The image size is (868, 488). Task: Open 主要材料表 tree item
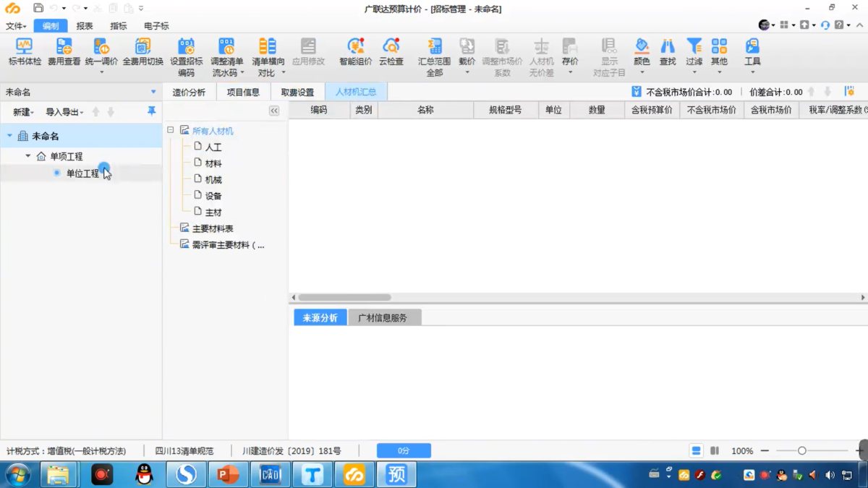pos(213,228)
